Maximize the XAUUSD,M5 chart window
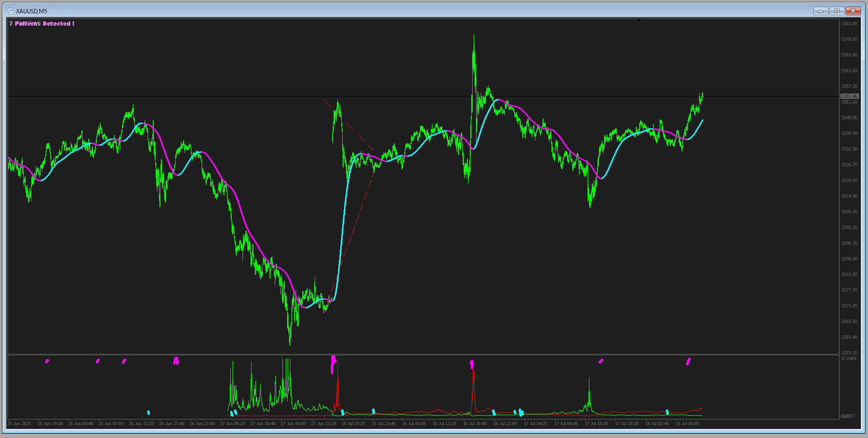The width and height of the screenshot is (868, 438). [837, 11]
